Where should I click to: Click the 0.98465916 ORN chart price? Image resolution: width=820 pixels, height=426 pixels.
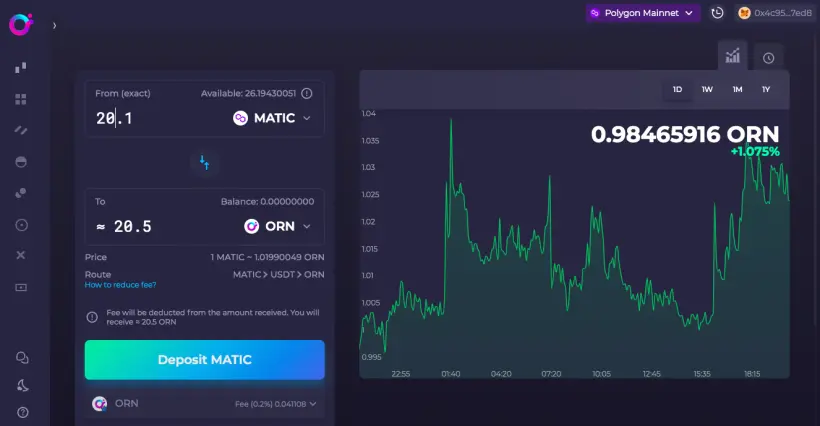[x=685, y=134]
